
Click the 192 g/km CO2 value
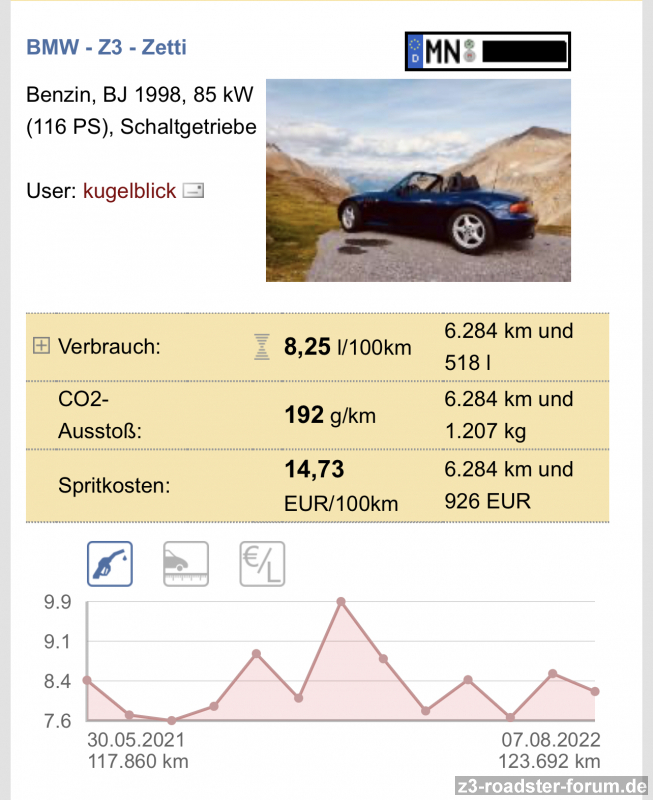click(330, 415)
